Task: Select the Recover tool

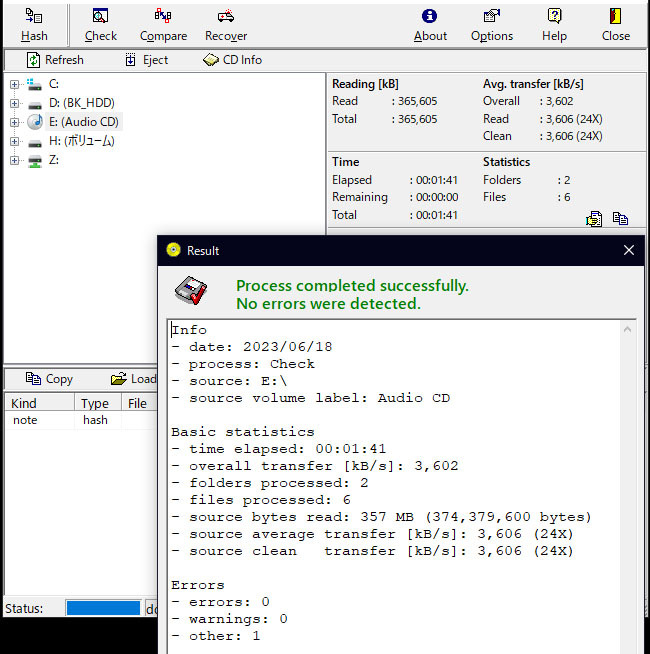Action: [226, 17]
